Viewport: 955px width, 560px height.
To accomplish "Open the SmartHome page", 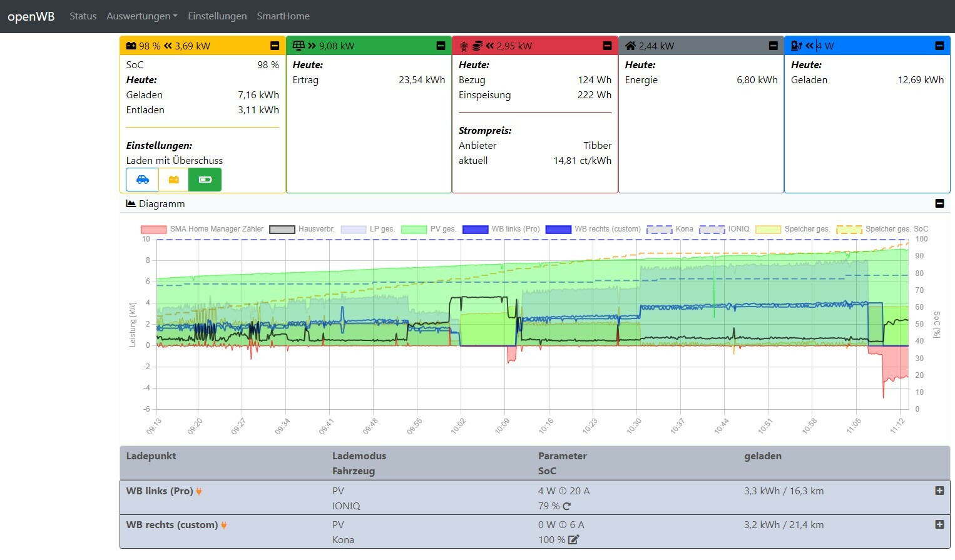I will [x=283, y=16].
